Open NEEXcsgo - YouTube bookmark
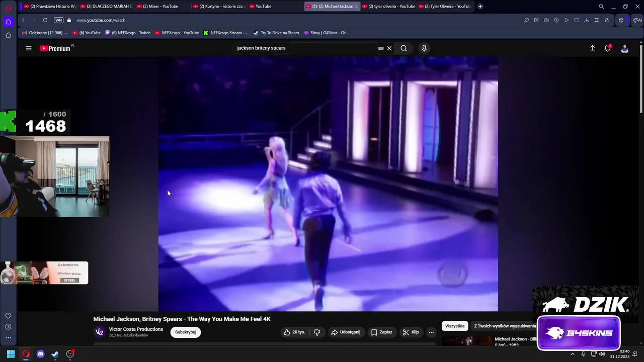Viewport: 644px width, 362px height. 177,33
